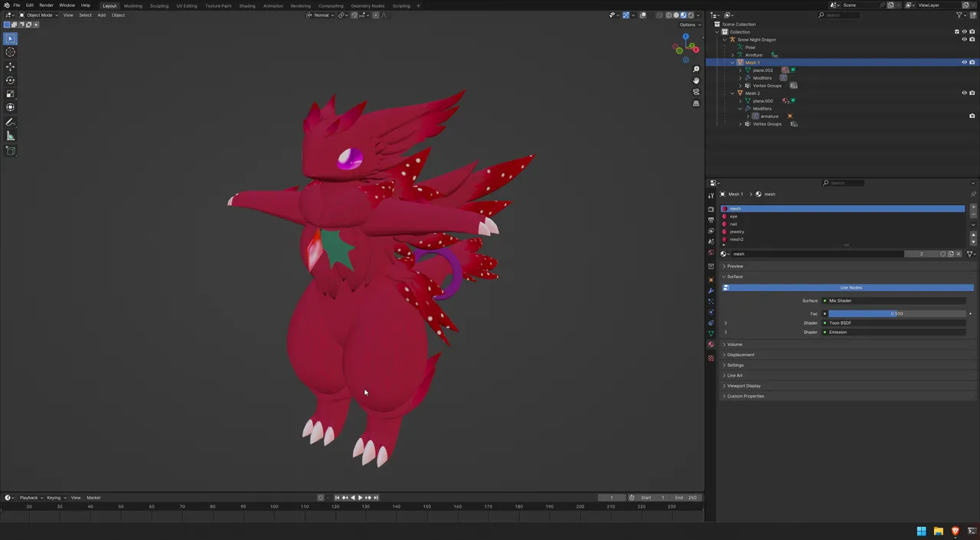This screenshot has height=540, width=980.
Task: Open the Output properties tab
Action: point(711,220)
